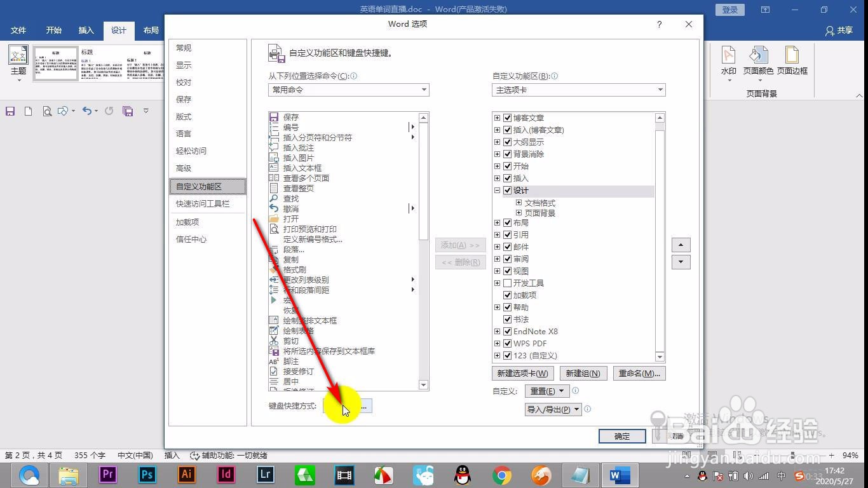The image size is (868, 488).
Task: Open the 主选项卡 ribbon dropdown
Action: (x=578, y=90)
